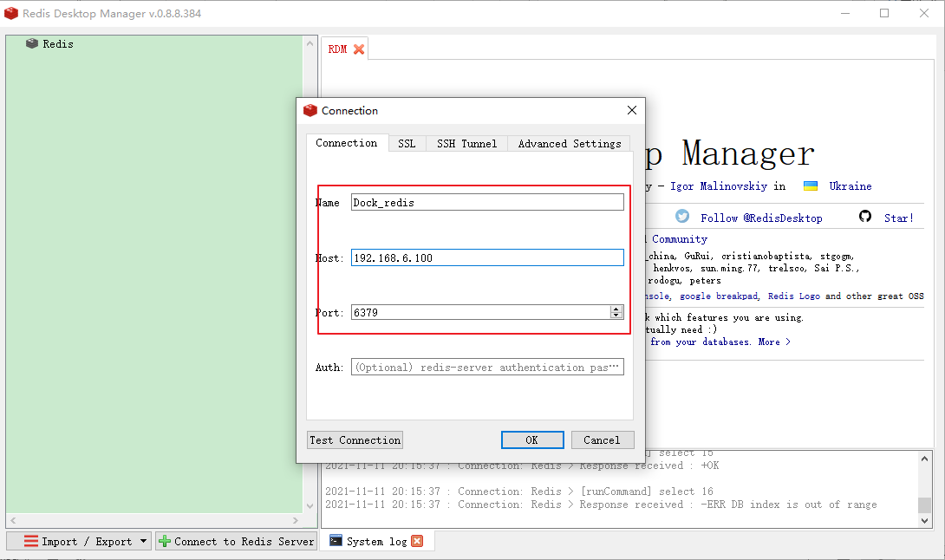Viewport: 945px width, 560px height.
Task: Click the Twitter bird icon
Action: pos(682,217)
